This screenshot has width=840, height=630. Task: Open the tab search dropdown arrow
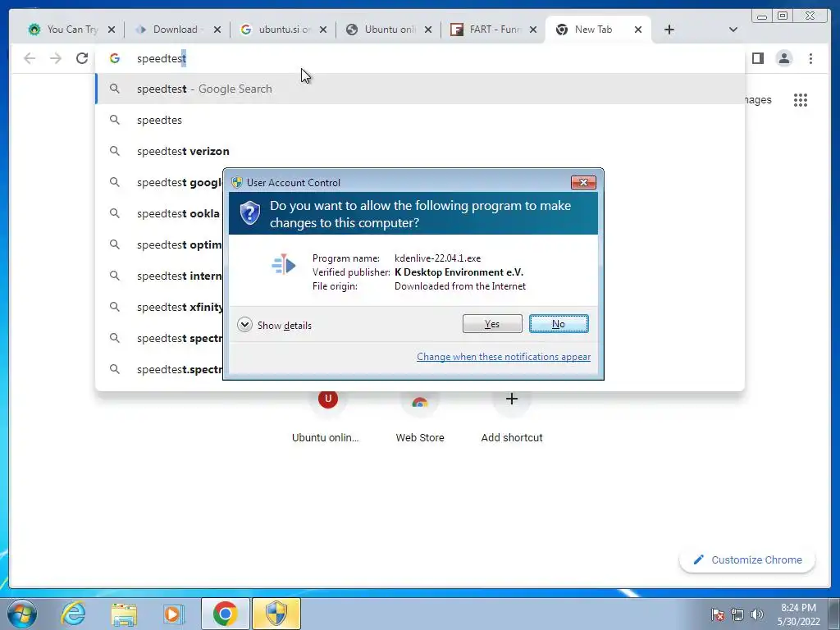[x=733, y=30]
